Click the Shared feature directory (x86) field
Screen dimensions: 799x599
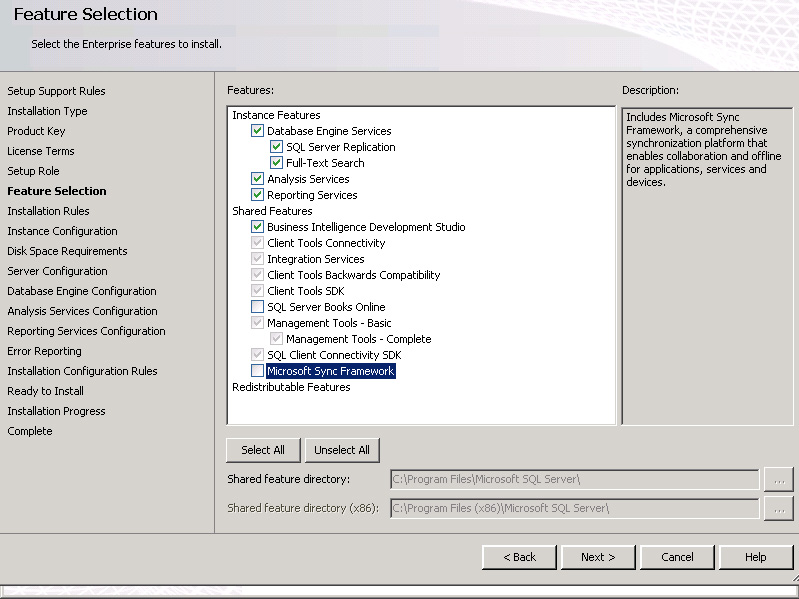tap(574, 508)
